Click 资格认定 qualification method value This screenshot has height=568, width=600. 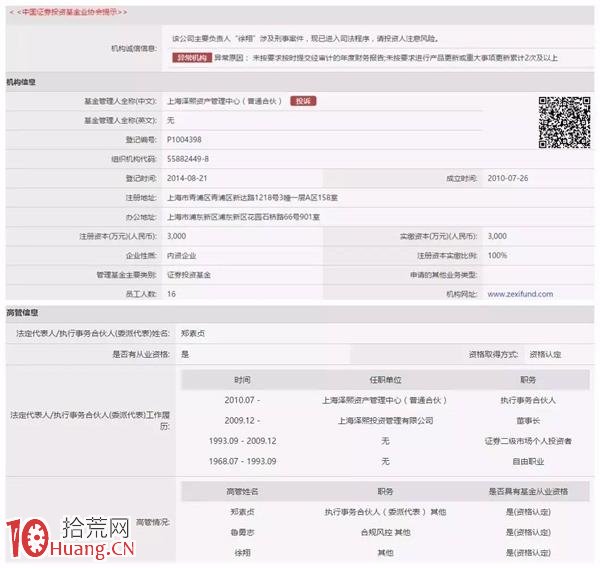[545, 354]
